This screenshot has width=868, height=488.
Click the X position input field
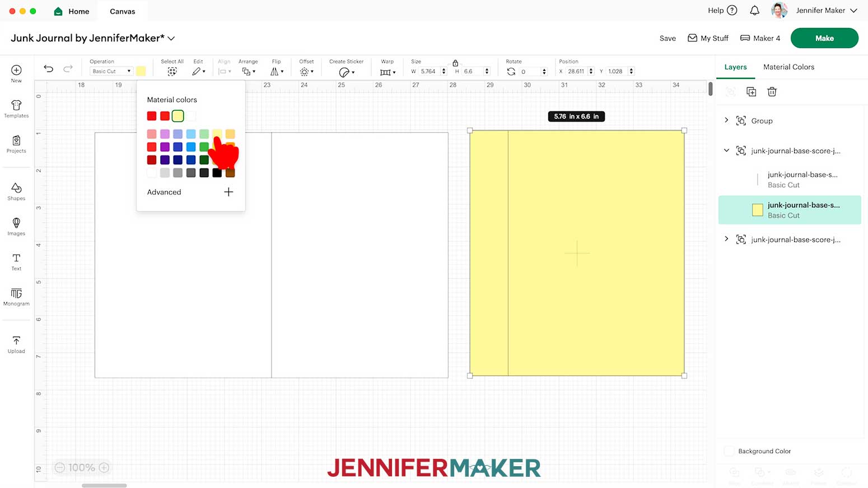pyautogui.click(x=577, y=72)
